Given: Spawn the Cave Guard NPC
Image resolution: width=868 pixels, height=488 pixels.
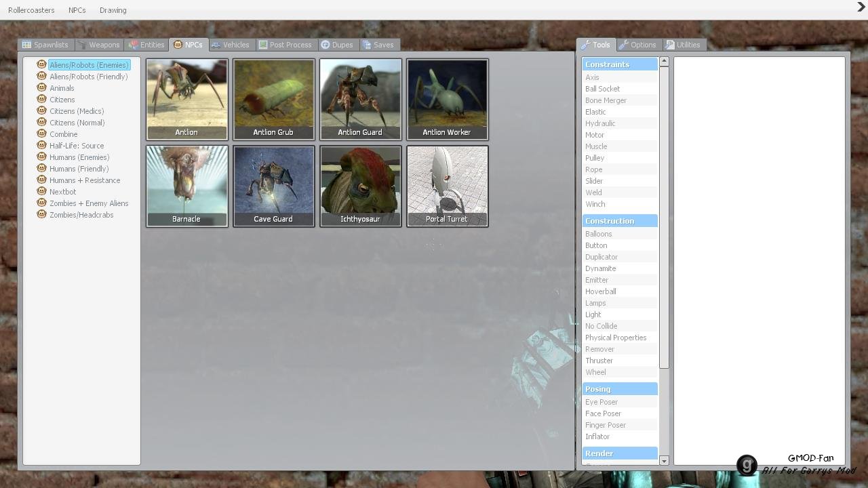Looking at the screenshot, I should [x=273, y=186].
